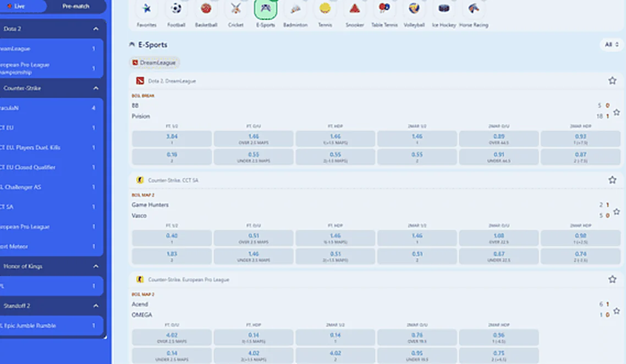Screen dimensions: 626x364
Task: Pick 0.74 handicap odds in Vasco row
Action: click(x=580, y=256)
